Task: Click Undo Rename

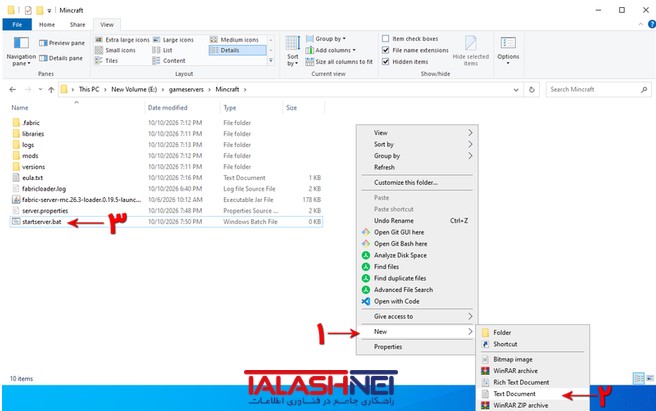Action: [417, 221]
